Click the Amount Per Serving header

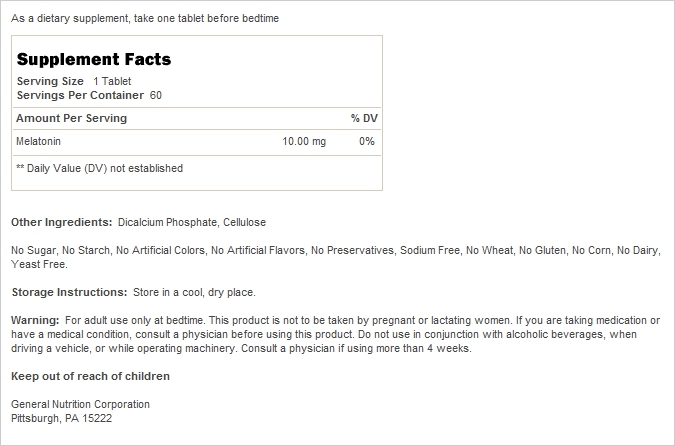coord(71,118)
